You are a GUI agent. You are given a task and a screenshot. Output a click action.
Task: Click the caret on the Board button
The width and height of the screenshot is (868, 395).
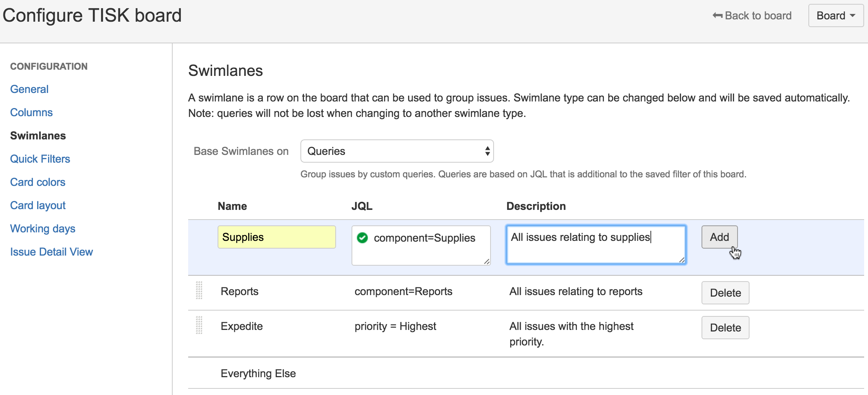pos(853,15)
